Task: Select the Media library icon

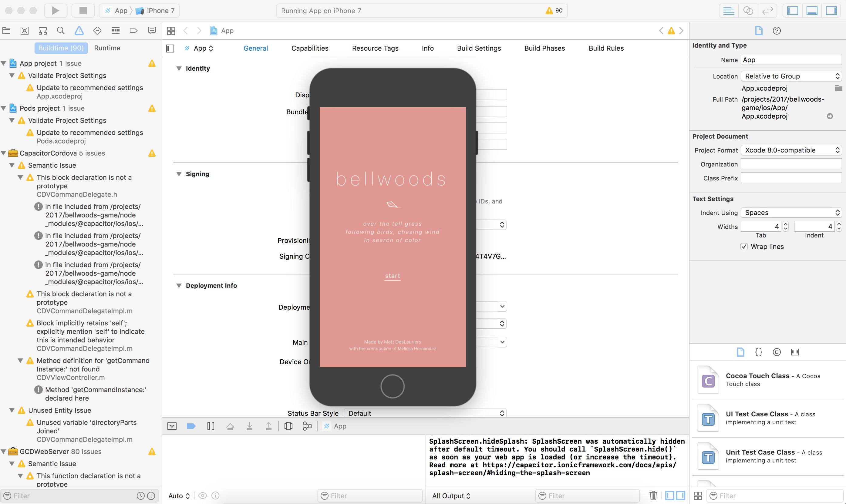Action: click(795, 352)
